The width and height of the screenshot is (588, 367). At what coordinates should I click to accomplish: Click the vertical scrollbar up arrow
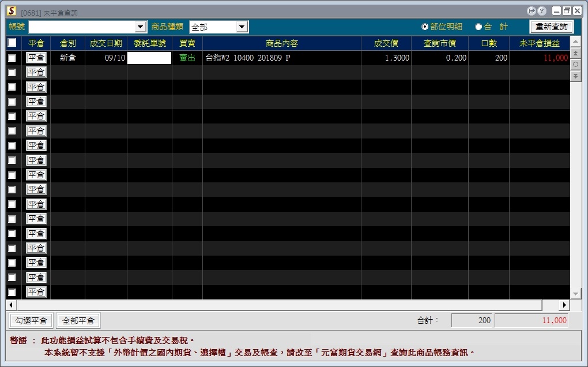tap(575, 41)
